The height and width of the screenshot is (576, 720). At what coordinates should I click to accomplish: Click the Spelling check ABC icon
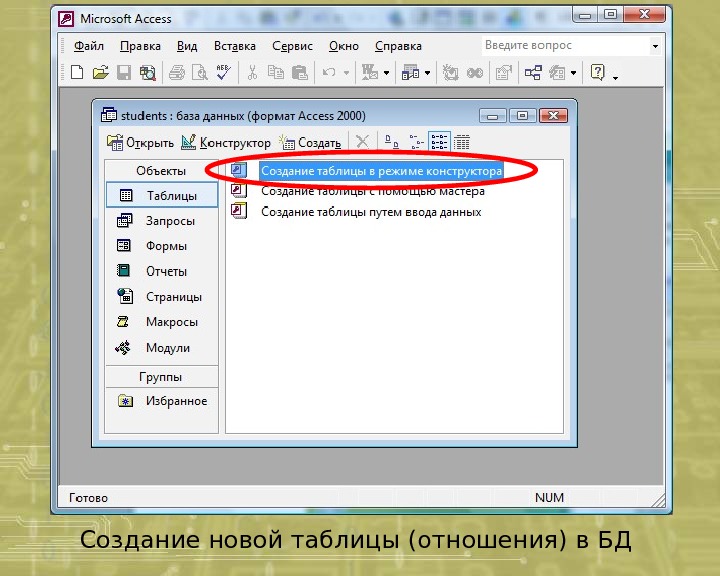[x=224, y=73]
